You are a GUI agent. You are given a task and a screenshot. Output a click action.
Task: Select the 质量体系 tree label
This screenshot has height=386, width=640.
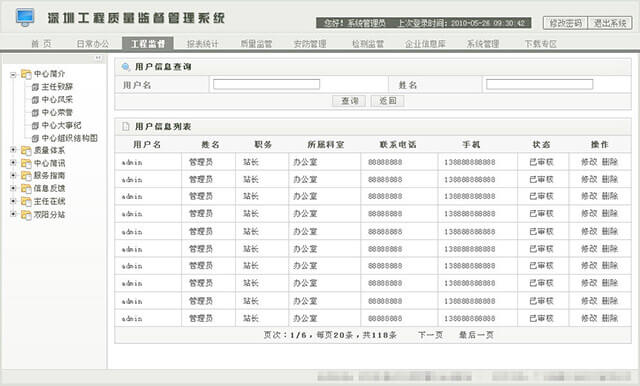[x=49, y=151]
